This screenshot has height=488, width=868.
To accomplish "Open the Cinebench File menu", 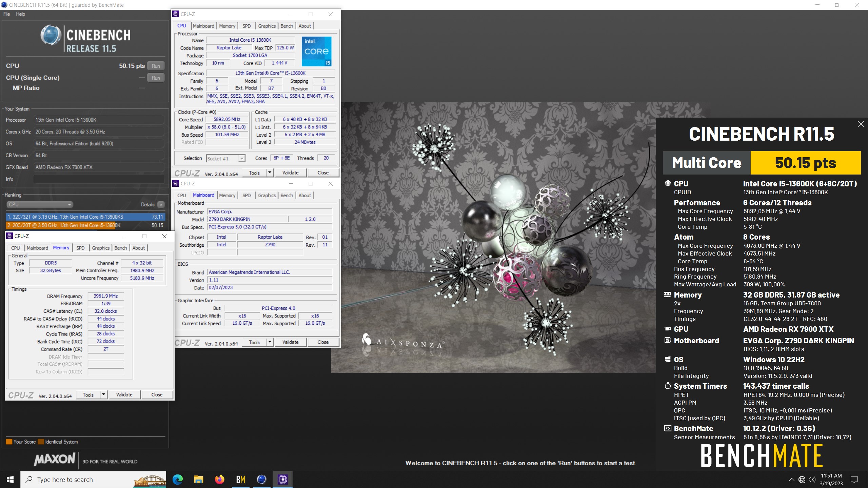I will coord(6,14).
